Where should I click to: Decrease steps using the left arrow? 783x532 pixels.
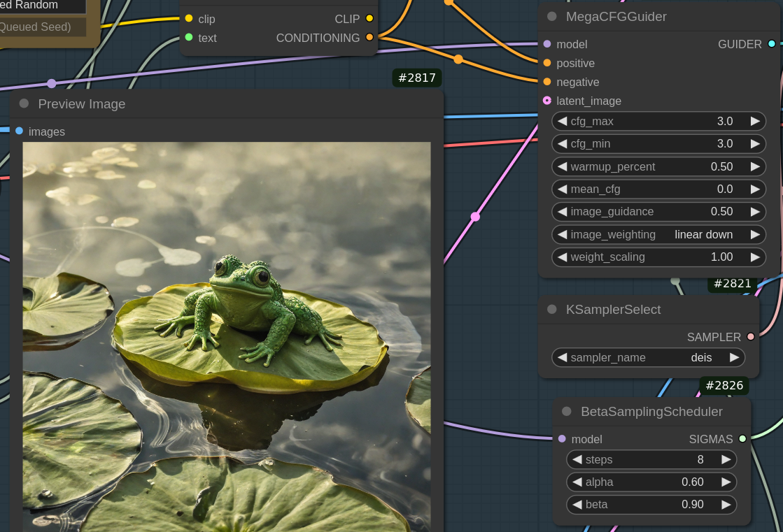click(x=577, y=459)
